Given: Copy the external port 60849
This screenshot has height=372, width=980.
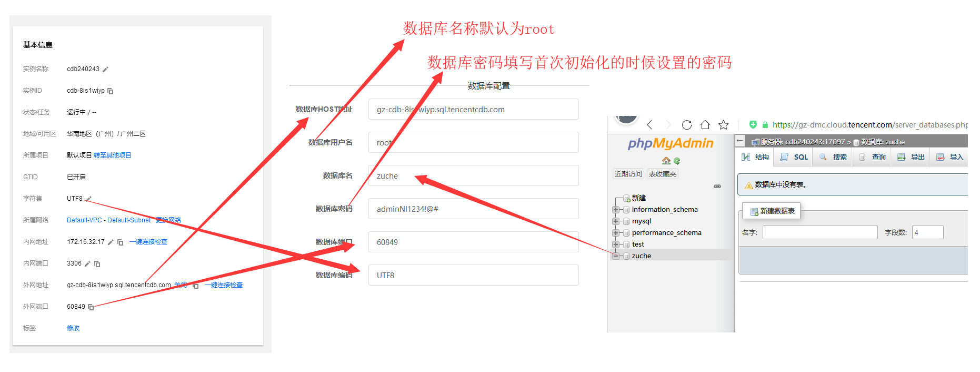Looking at the screenshot, I should coord(91,307).
